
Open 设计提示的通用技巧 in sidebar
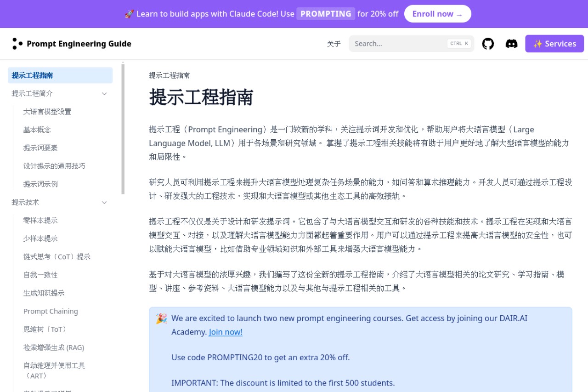[66, 166]
